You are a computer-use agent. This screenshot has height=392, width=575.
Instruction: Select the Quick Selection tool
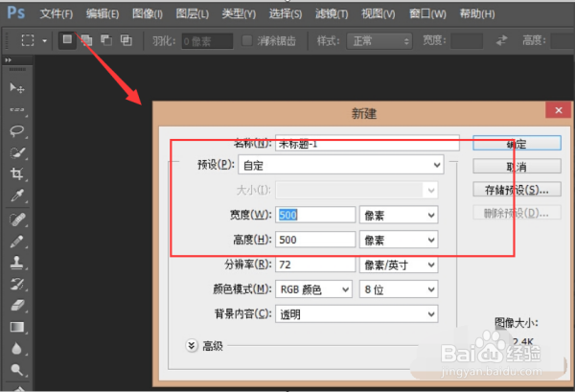pyautogui.click(x=17, y=152)
